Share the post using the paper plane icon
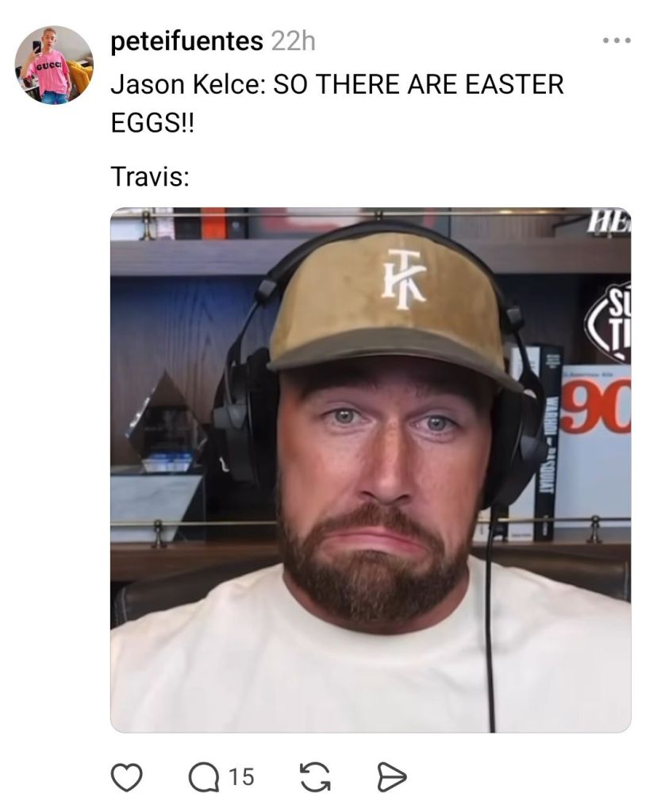Image resolution: width=661 pixels, height=812 pixels. click(391, 777)
